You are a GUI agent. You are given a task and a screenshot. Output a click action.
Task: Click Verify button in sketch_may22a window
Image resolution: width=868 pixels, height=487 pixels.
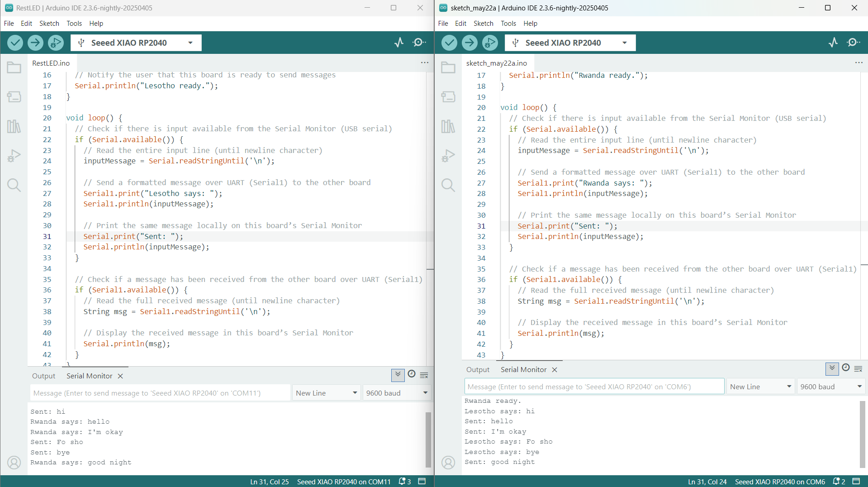449,43
